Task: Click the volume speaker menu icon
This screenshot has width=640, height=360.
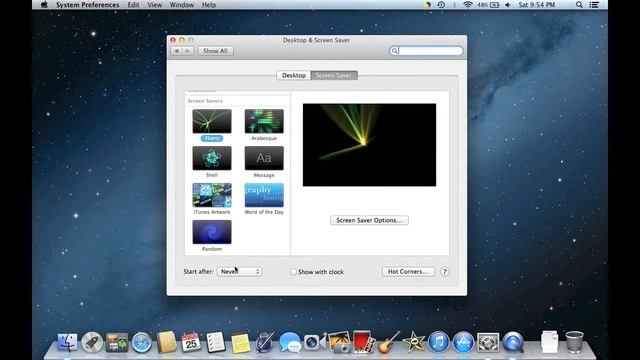Action: [508, 5]
